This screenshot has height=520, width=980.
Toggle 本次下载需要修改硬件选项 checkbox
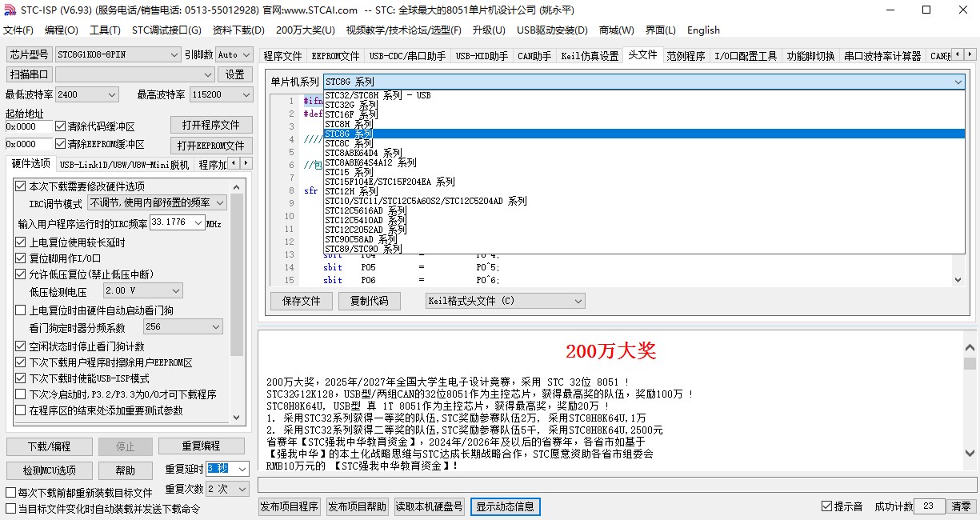80,186
